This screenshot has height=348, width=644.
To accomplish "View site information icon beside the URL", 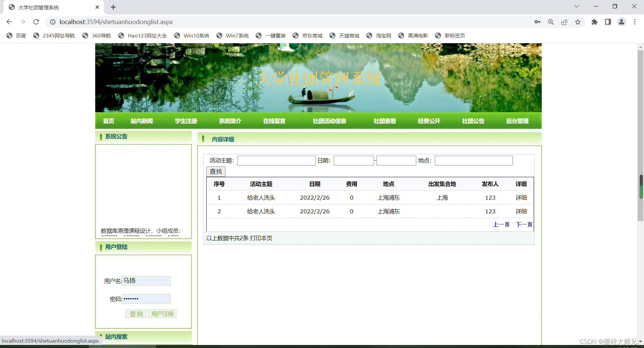I will click(53, 22).
